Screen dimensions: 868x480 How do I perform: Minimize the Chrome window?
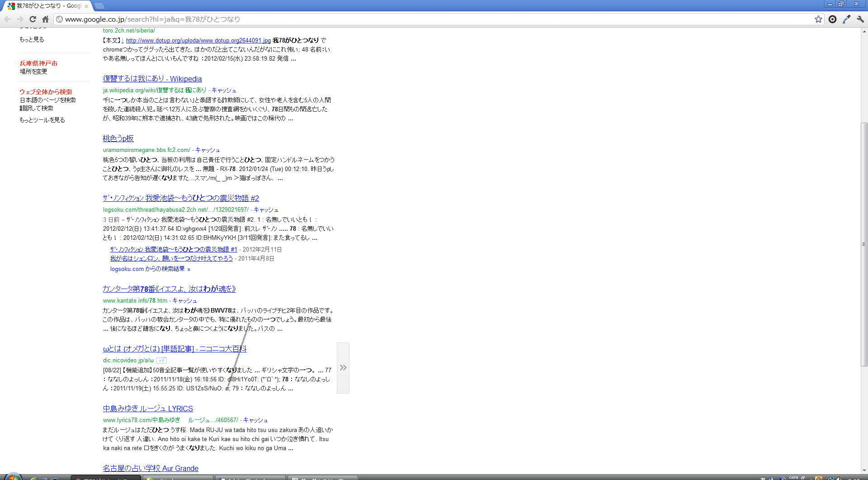coord(830,4)
